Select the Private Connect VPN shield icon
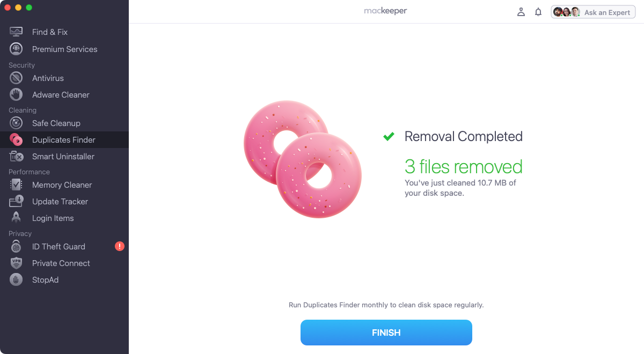Image resolution: width=644 pixels, height=354 pixels. [x=16, y=263]
